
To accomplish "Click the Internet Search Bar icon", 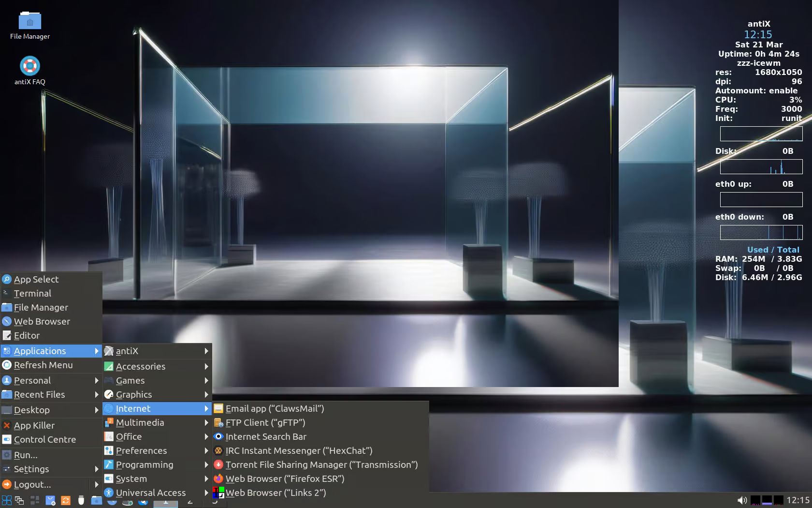I will pyautogui.click(x=218, y=436).
